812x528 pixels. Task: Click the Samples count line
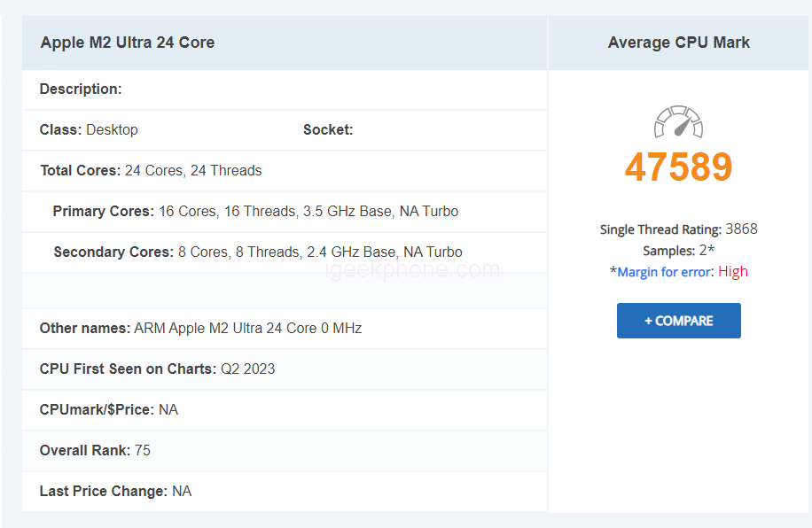678,251
